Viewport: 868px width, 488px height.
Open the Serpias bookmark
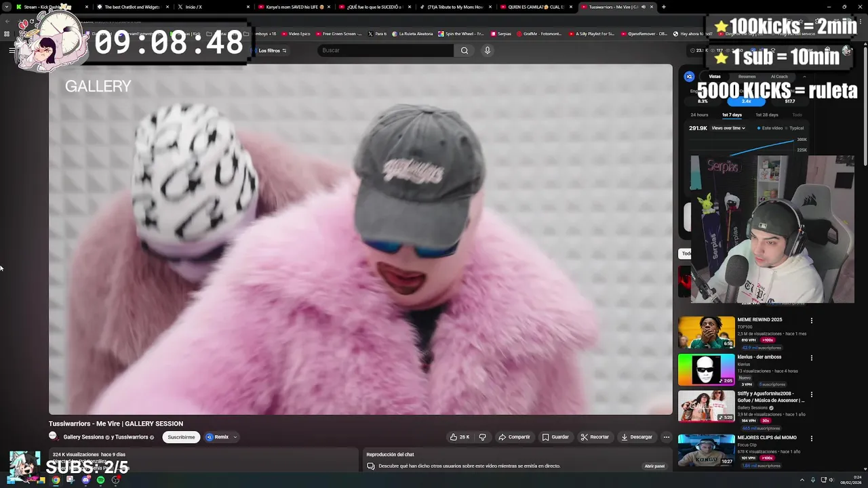click(x=500, y=33)
